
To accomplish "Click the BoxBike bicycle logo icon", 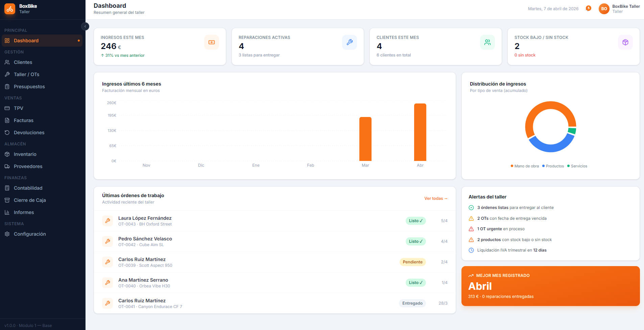I will tap(10, 9).
